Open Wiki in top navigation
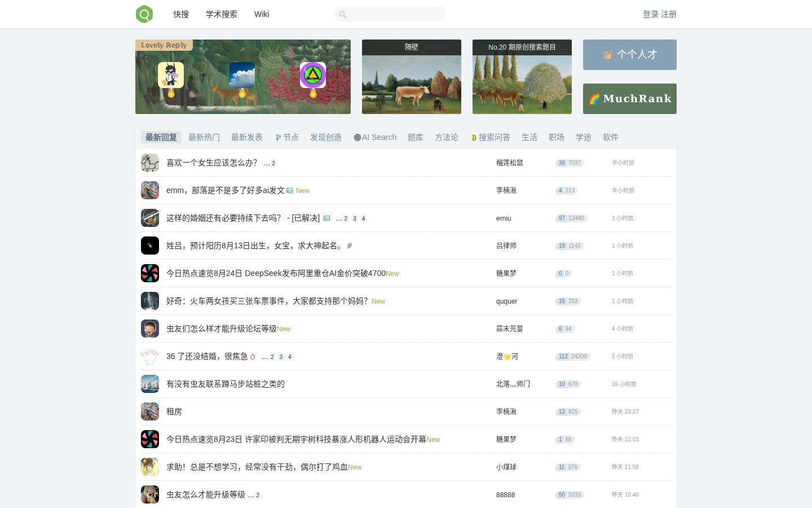This screenshot has height=508, width=812. point(262,14)
